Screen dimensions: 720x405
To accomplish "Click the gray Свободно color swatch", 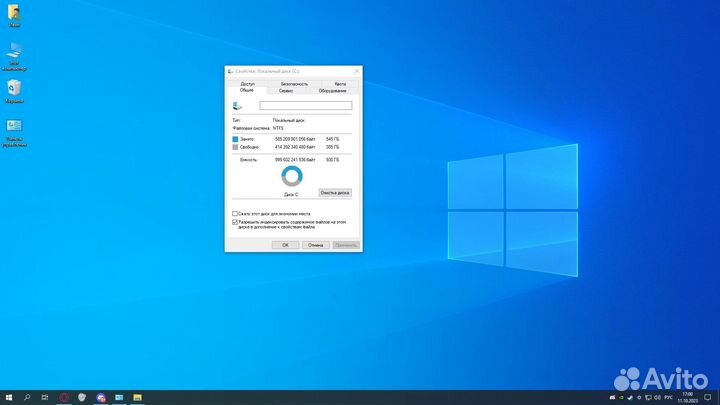I will tap(235, 147).
